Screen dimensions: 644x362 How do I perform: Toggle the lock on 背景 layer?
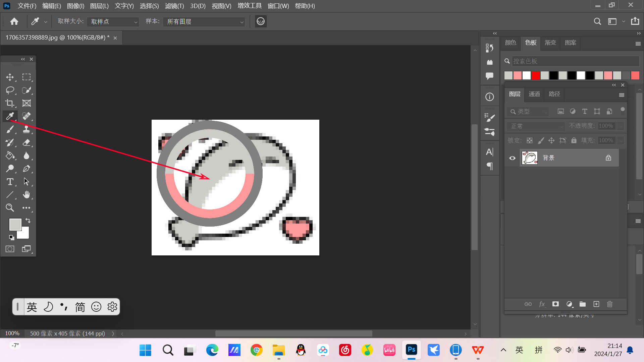coord(608,158)
